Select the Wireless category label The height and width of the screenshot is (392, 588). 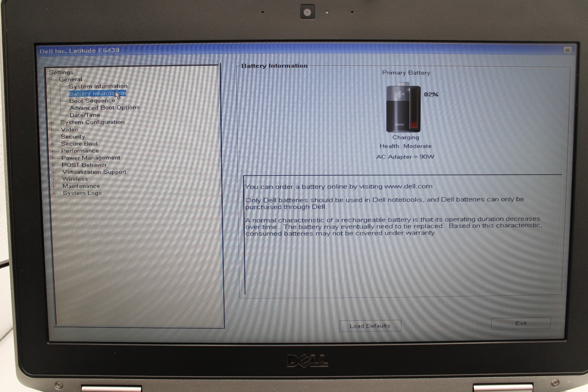point(75,179)
